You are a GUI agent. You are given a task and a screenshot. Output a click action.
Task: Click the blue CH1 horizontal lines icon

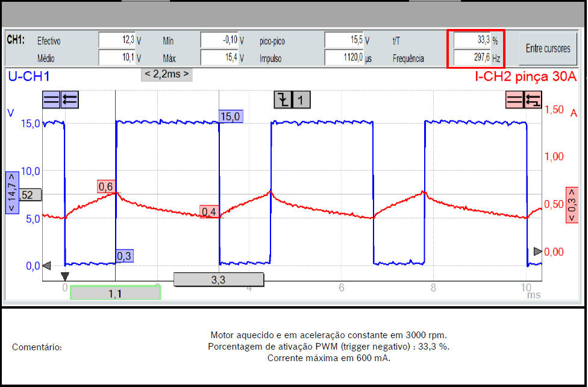tap(51, 99)
